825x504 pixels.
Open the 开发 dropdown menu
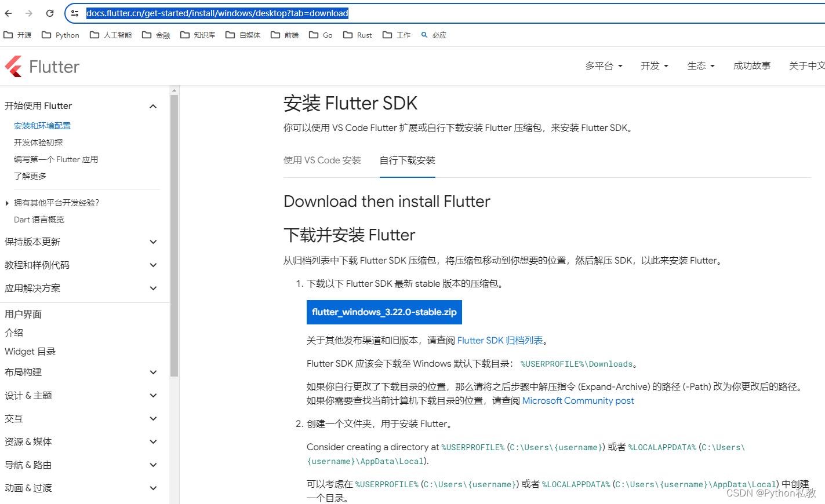(x=655, y=66)
